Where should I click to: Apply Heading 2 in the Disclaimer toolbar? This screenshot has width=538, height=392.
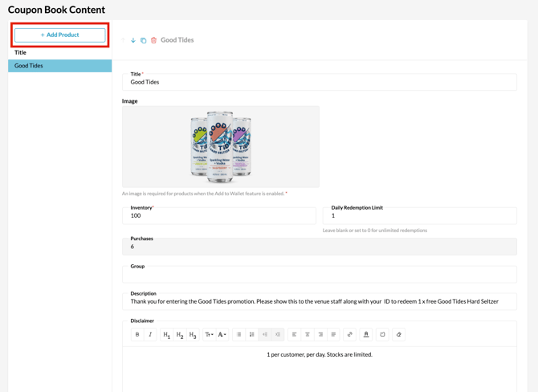[180, 334]
